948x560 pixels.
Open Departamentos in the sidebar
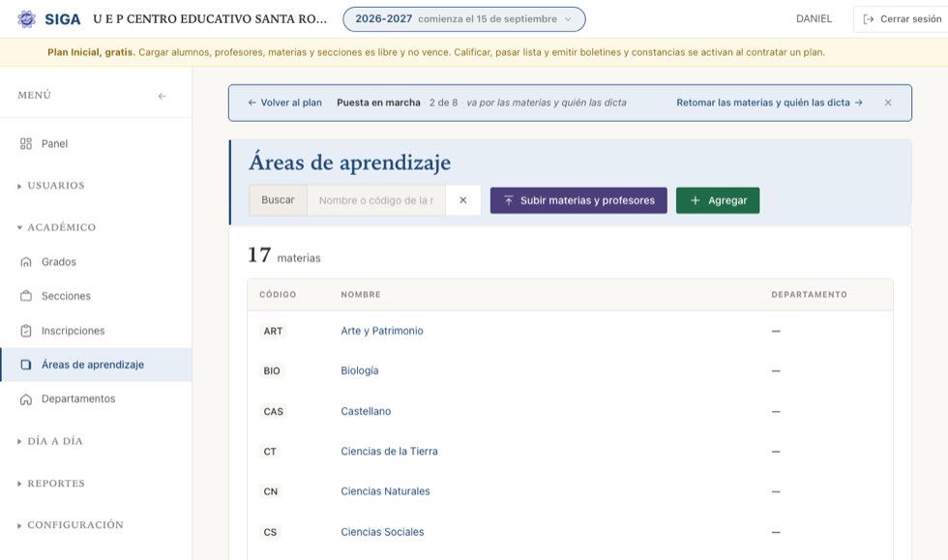pos(96,399)
